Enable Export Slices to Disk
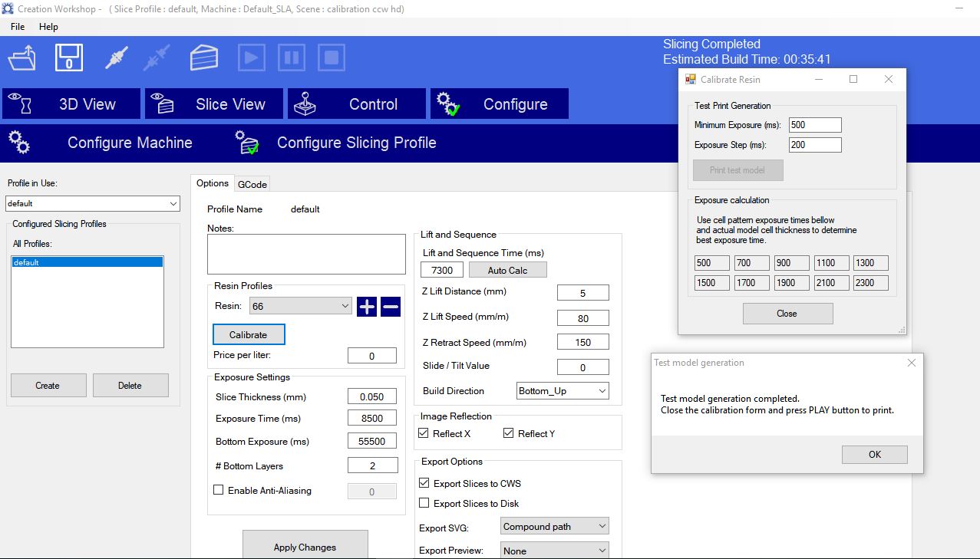980x559 pixels. coord(424,504)
